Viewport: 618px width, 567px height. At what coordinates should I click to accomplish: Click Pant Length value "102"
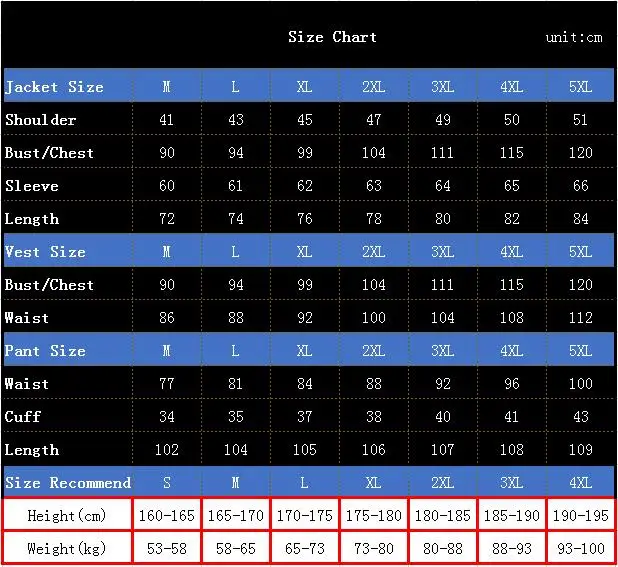167,450
